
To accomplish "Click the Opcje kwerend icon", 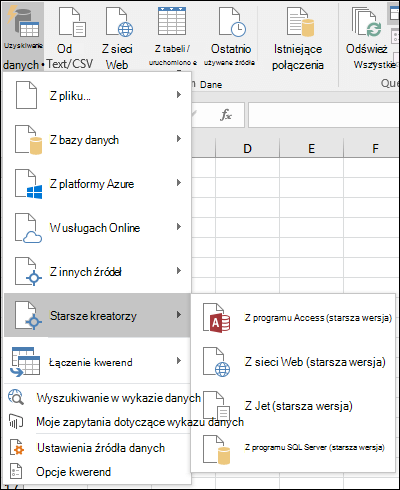I will (x=16, y=471).
